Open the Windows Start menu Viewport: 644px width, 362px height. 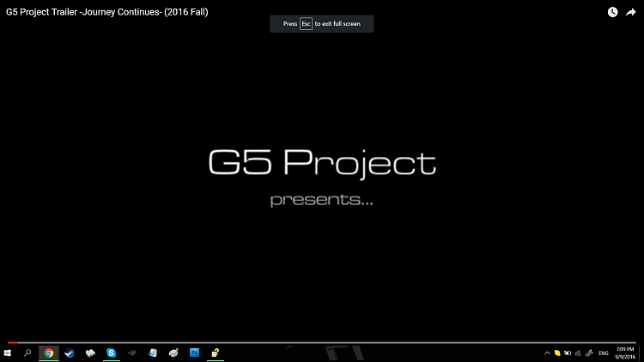(8, 353)
